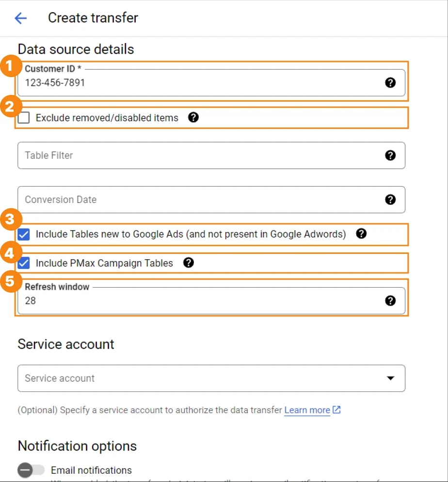Click the Service account section heading

66,344
